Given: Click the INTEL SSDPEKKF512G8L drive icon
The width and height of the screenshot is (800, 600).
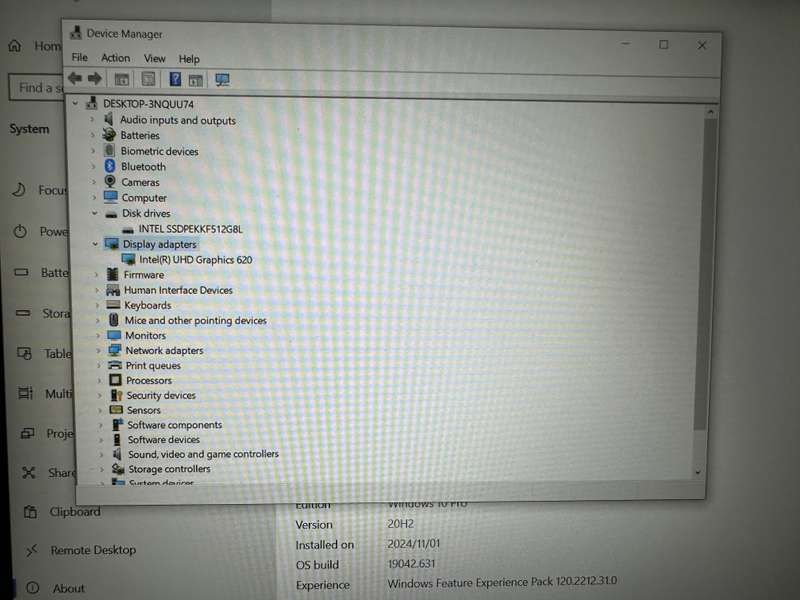Looking at the screenshot, I should pos(128,230).
